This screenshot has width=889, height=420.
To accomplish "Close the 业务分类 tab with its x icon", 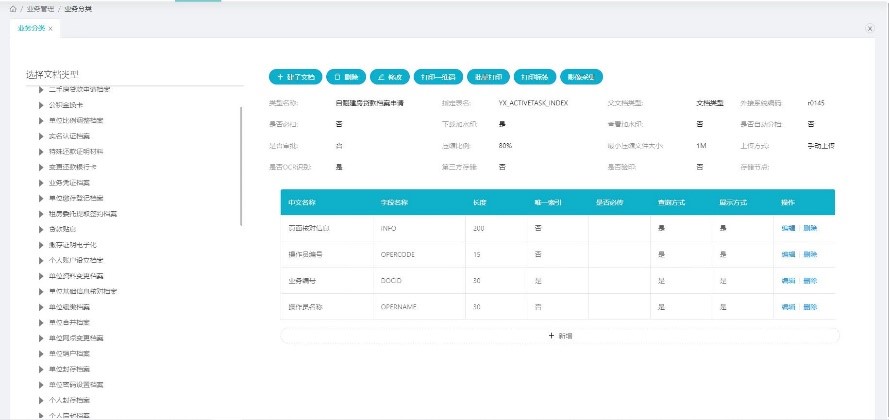I will [x=51, y=28].
